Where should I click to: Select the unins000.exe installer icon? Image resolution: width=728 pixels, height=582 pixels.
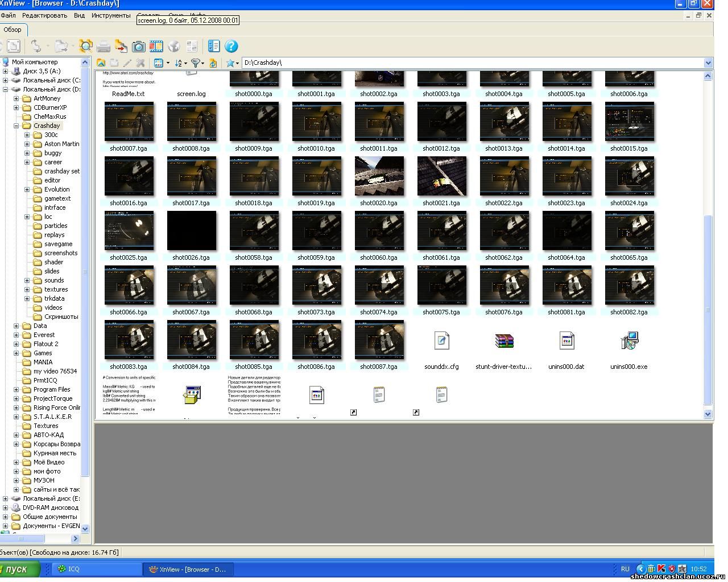629,340
